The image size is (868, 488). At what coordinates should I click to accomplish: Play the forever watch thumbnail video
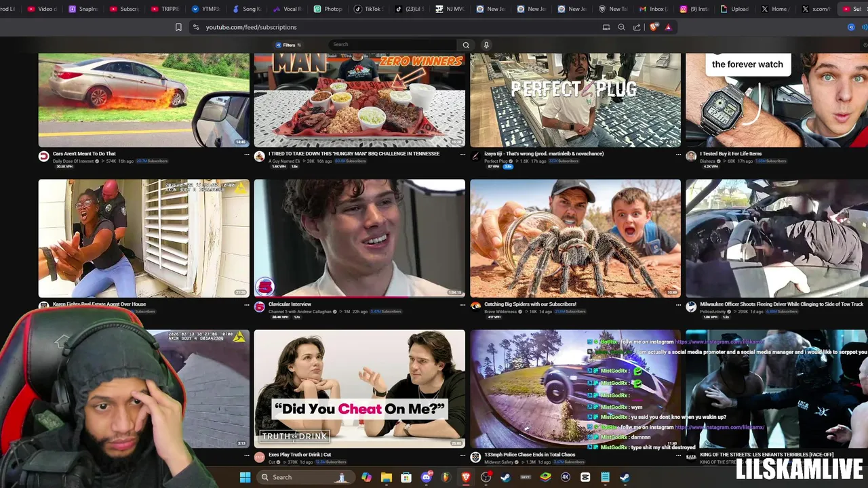pyautogui.click(x=776, y=100)
